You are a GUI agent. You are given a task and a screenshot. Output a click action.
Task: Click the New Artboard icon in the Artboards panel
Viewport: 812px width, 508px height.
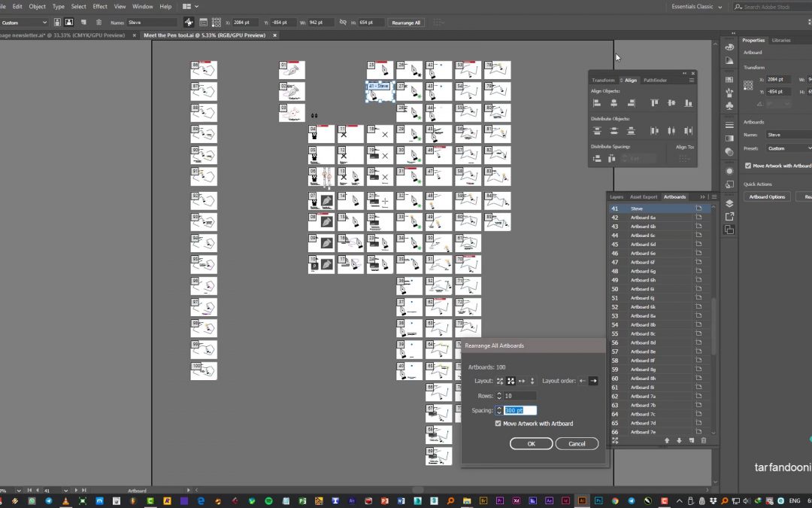pos(692,440)
